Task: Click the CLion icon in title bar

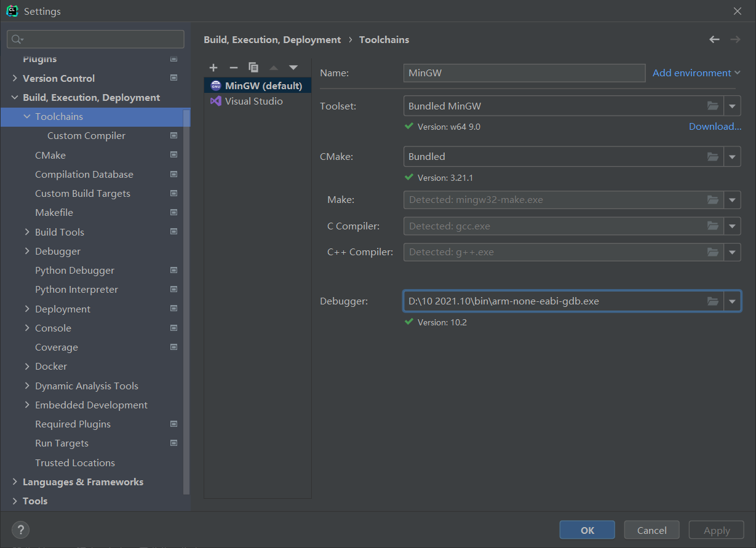Action: [x=12, y=11]
